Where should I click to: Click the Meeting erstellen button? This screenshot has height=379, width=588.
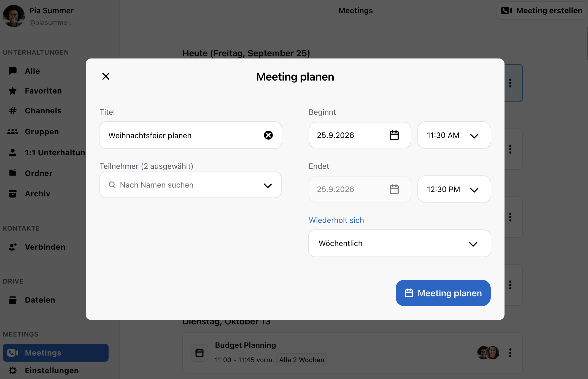(x=542, y=10)
